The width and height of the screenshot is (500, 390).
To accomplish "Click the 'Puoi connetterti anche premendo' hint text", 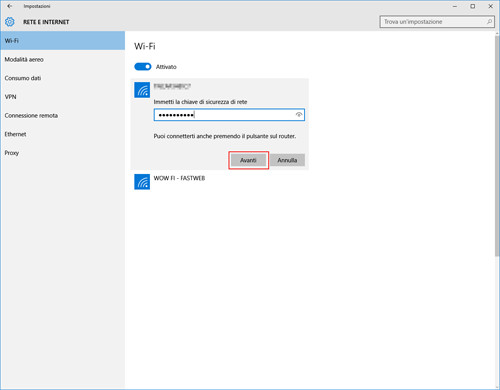I will click(x=225, y=136).
